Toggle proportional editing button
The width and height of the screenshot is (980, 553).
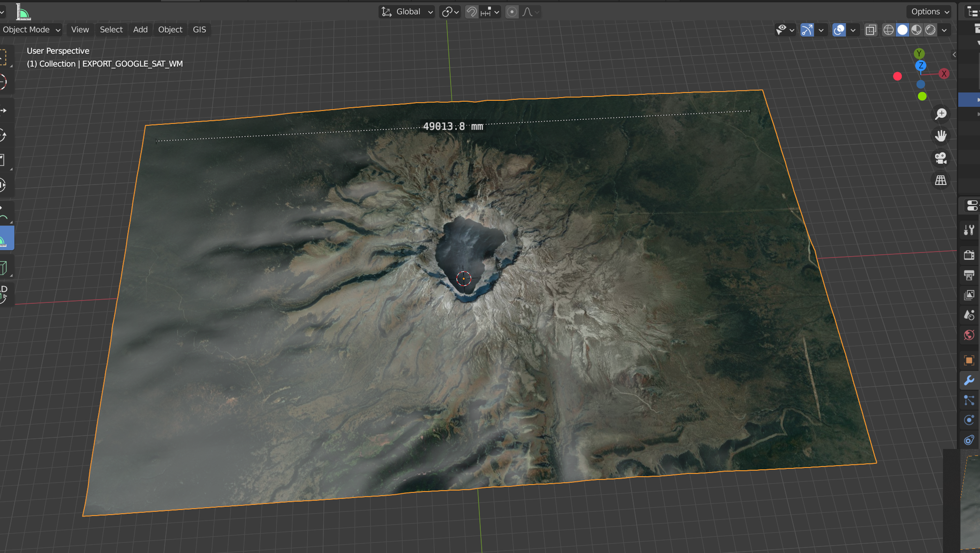512,12
